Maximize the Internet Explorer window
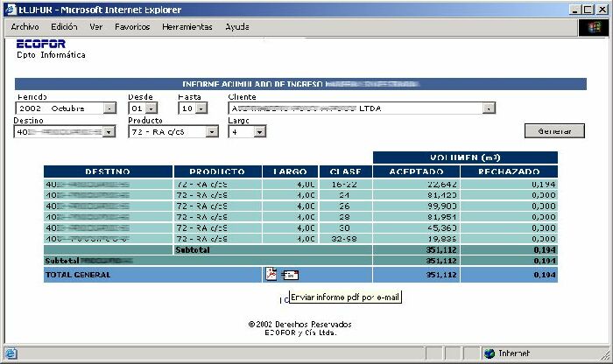The height and width of the screenshot is (364, 613). coord(587,9)
